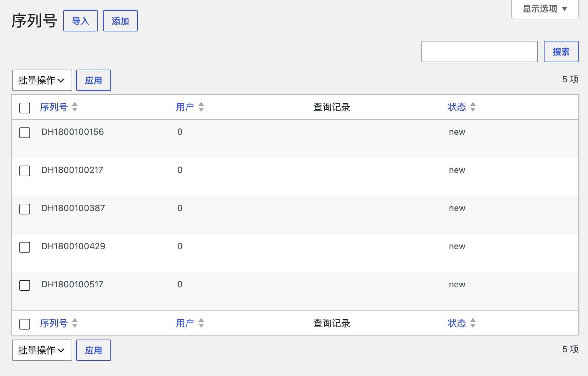Image resolution: width=588 pixels, height=376 pixels.
Task: Click sort arrows beside bottom 用户 footer header
Action: coord(201,323)
